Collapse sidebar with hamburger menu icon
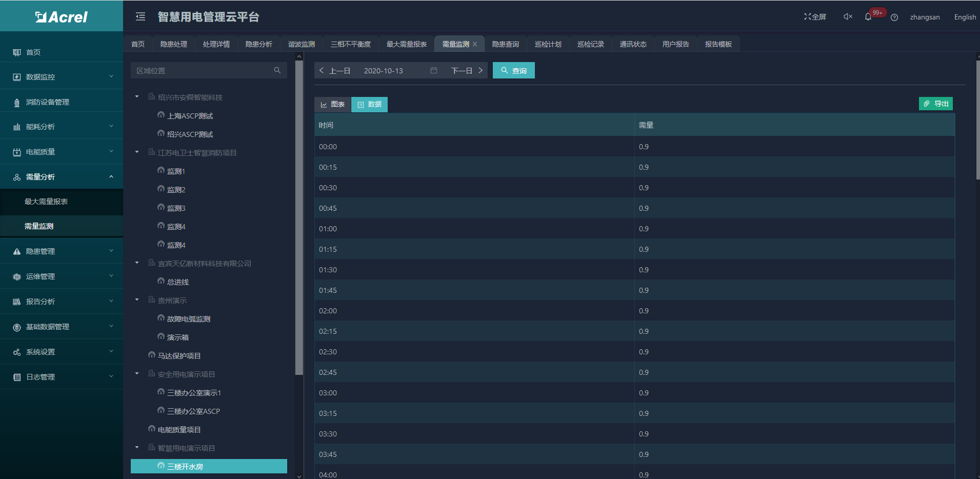This screenshot has height=479, width=980. click(x=141, y=17)
